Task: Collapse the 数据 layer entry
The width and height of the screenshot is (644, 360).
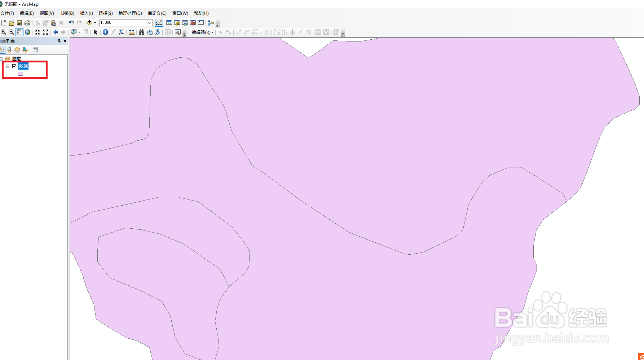Action: click(x=8, y=66)
